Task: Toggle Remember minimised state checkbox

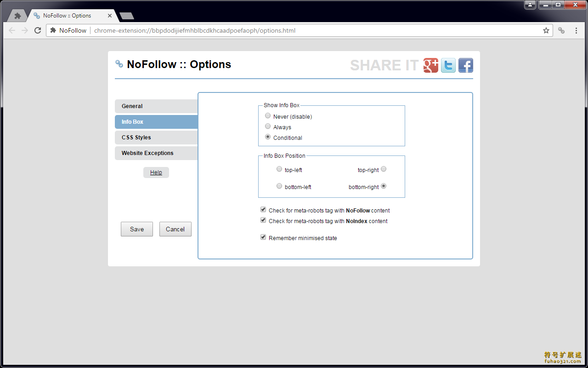Action: pos(263,237)
